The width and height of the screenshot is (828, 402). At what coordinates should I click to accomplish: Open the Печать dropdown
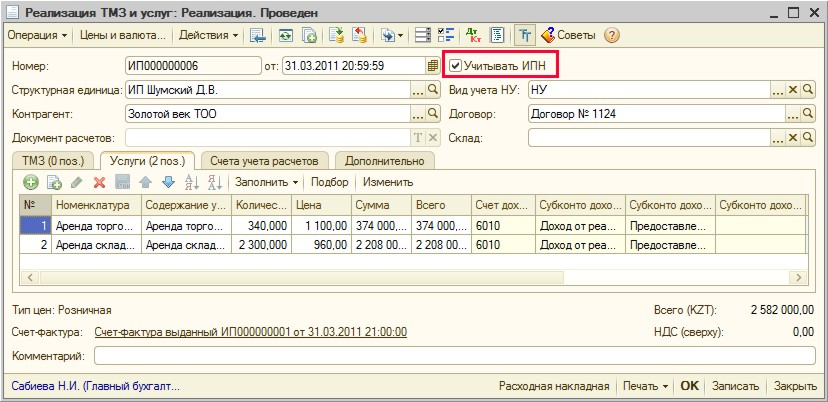644,385
